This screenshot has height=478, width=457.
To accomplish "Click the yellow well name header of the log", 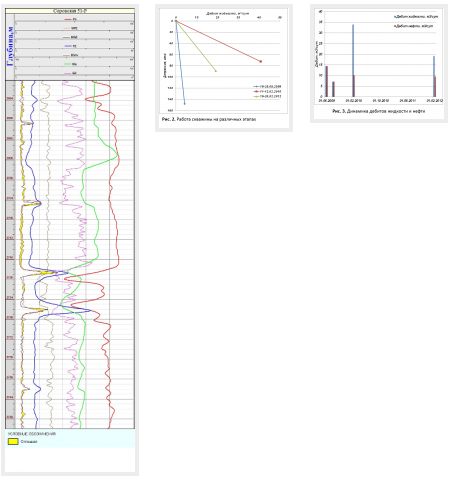I will coord(70,11).
